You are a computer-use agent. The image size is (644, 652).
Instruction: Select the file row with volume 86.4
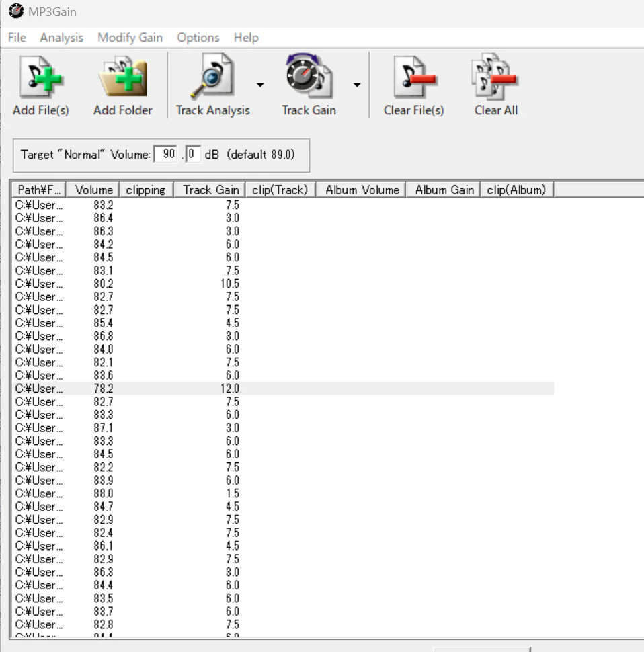284,218
